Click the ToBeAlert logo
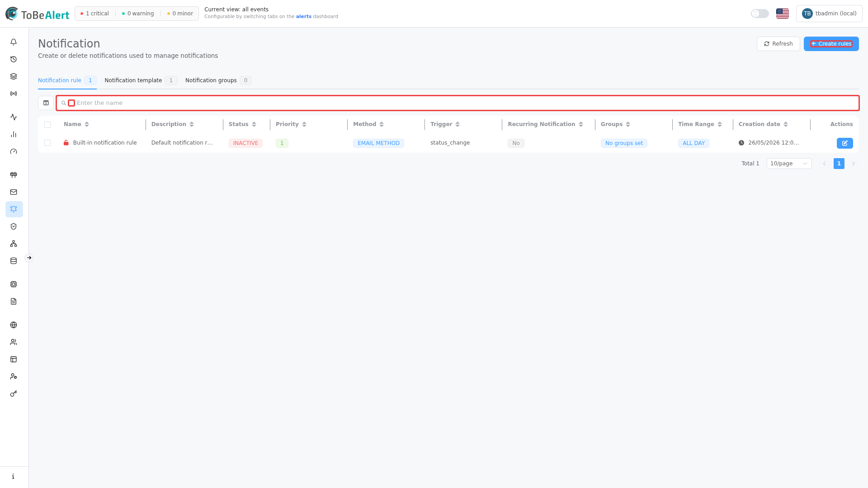 tap(37, 14)
